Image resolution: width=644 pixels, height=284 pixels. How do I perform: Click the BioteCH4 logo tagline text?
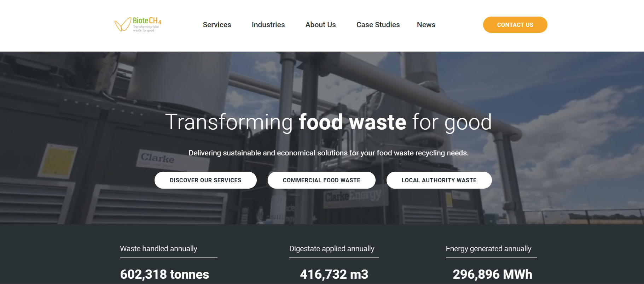[146, 29]
